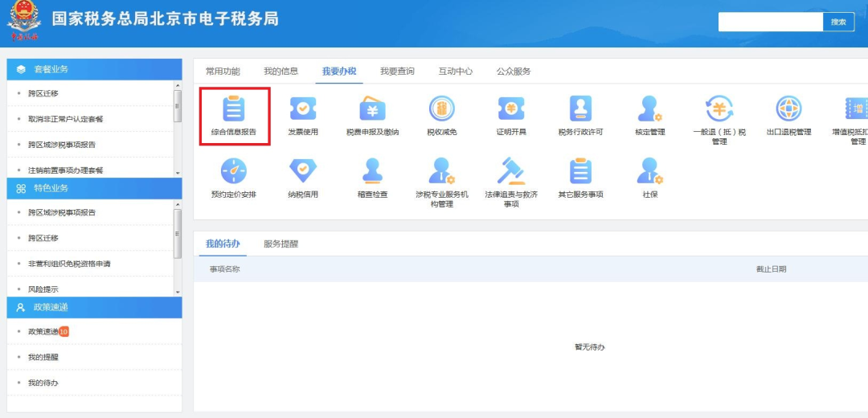Open 政策速递 list item with badge
Viewport: 868px width, 418px height.
[x=48, y=332]
